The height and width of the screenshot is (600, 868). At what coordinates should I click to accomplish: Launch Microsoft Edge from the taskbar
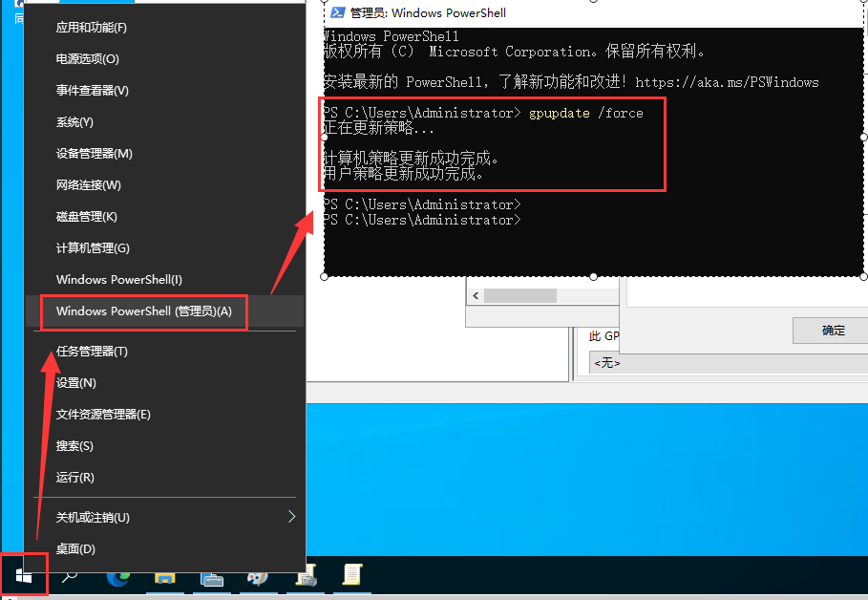(x=118, y=576)
